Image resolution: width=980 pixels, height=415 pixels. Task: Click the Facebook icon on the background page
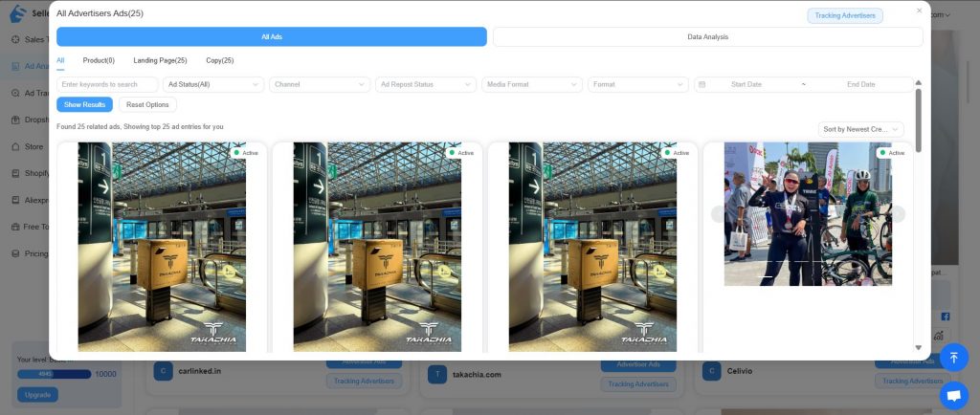pos(945,317)
